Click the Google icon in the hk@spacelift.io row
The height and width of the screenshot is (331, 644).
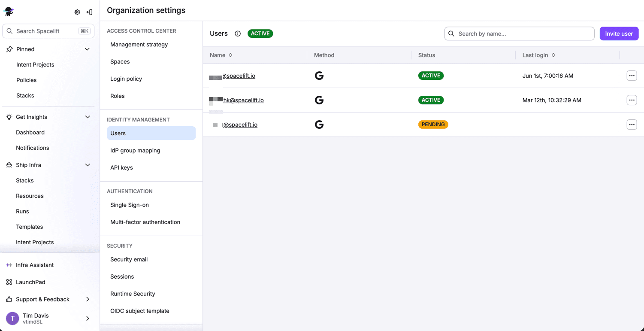pos(319,100)
